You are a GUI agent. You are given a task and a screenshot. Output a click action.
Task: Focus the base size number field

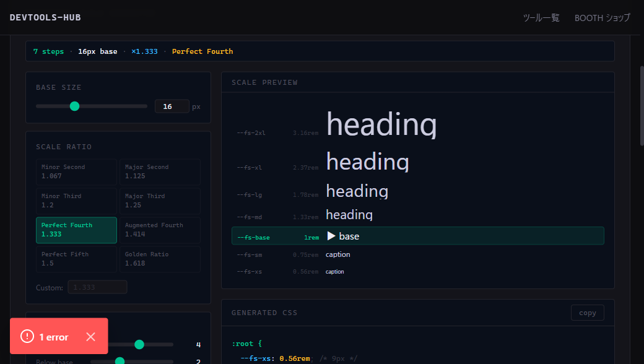tap(172, 106)
